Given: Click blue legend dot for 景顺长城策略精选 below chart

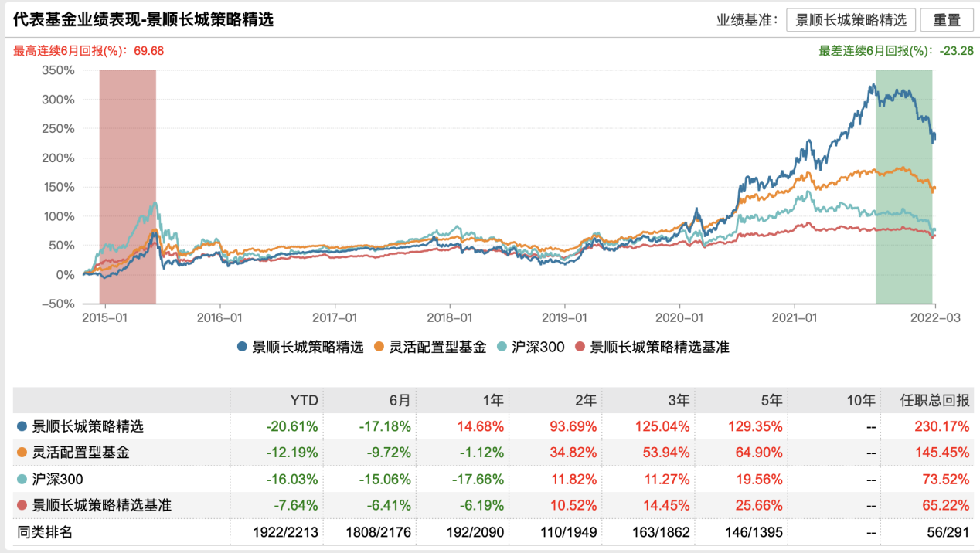Looking at the screenshot, I should 242,348.
